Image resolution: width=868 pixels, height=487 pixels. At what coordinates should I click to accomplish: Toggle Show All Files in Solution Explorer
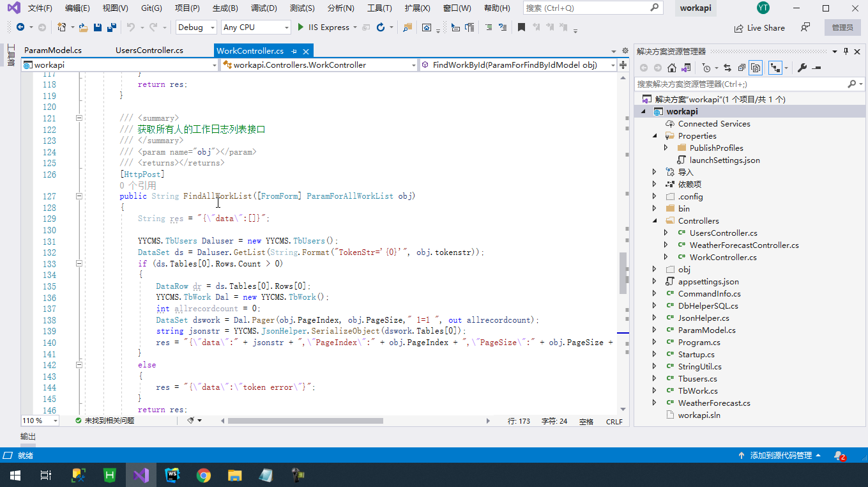tap(756, 68)
